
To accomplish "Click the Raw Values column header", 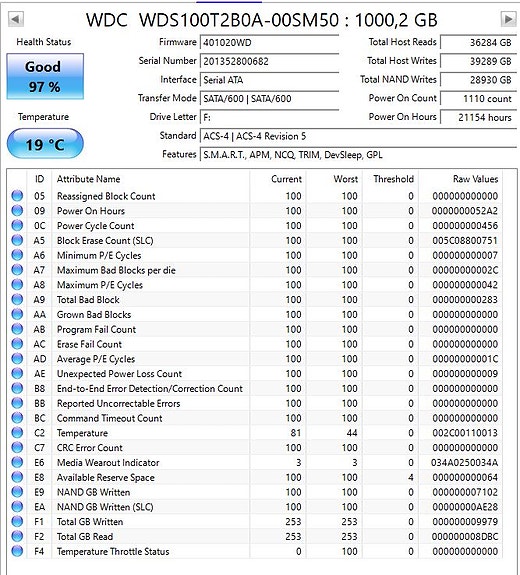I will point(475,179).
